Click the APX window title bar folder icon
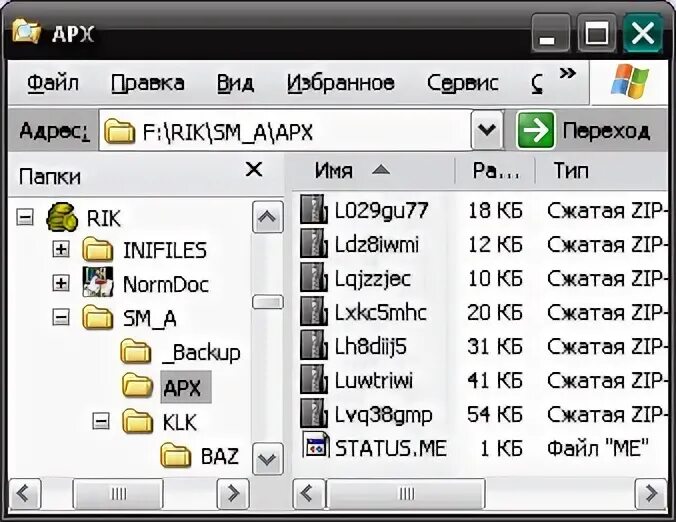This screenshot has width=676, height=522. [x=26, y=31]
